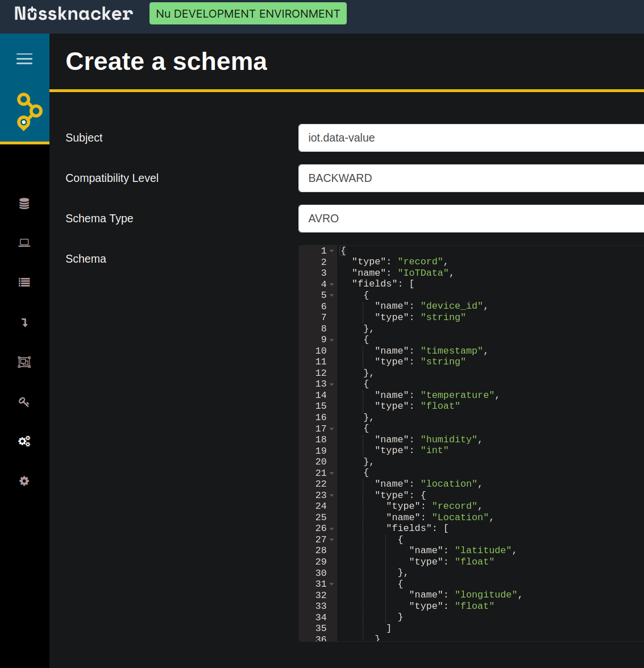Collapse the fold at line 17
This screenshot has width=644, height=668.
click(x=332, y=429)
